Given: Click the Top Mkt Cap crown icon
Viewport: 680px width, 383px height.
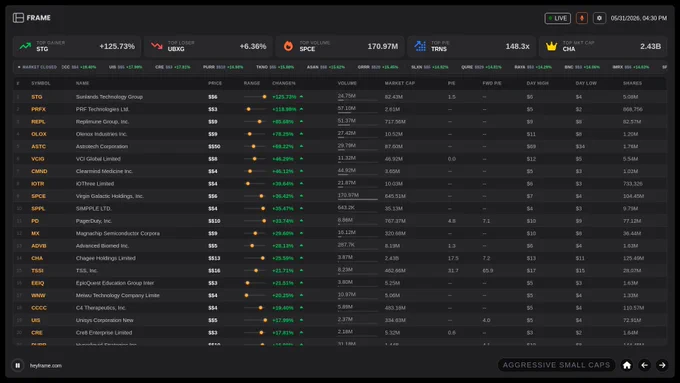Looking at the screenshot, I should [551, 46].
